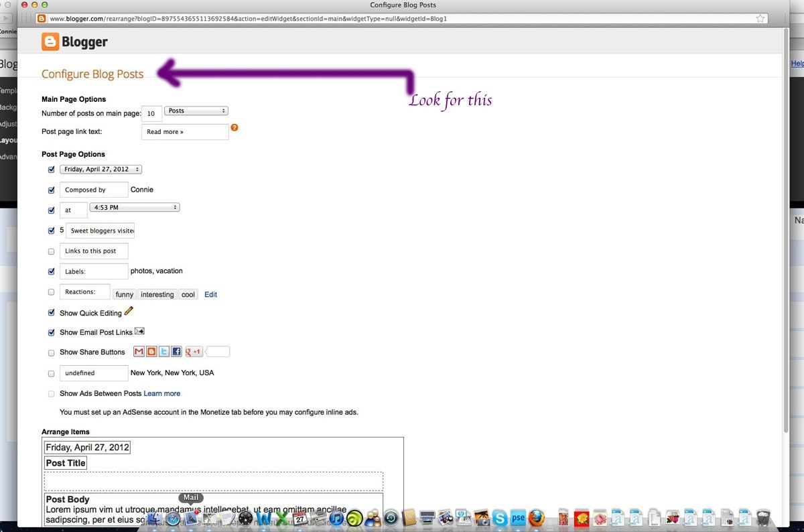Click the Gmail share button icon
Viewport: 804px width, 532px height.
(139, 351)
